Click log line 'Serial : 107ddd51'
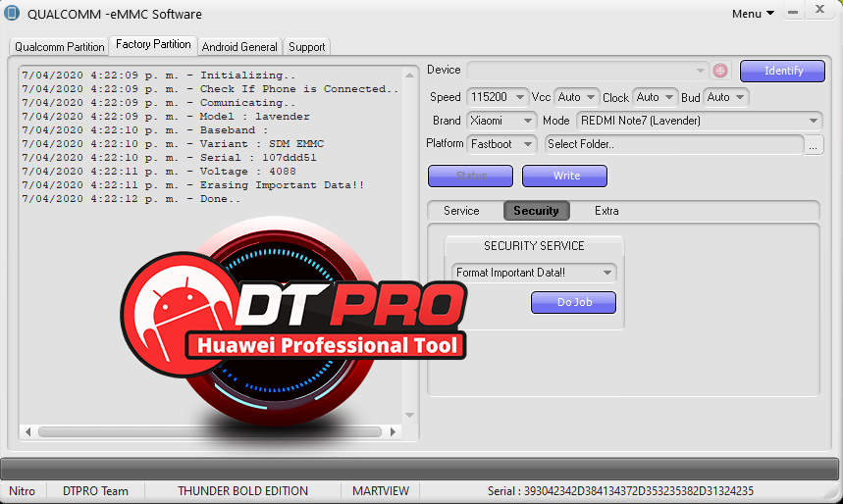This screenshot has width=843, height=504. click(x=169, y=158)
